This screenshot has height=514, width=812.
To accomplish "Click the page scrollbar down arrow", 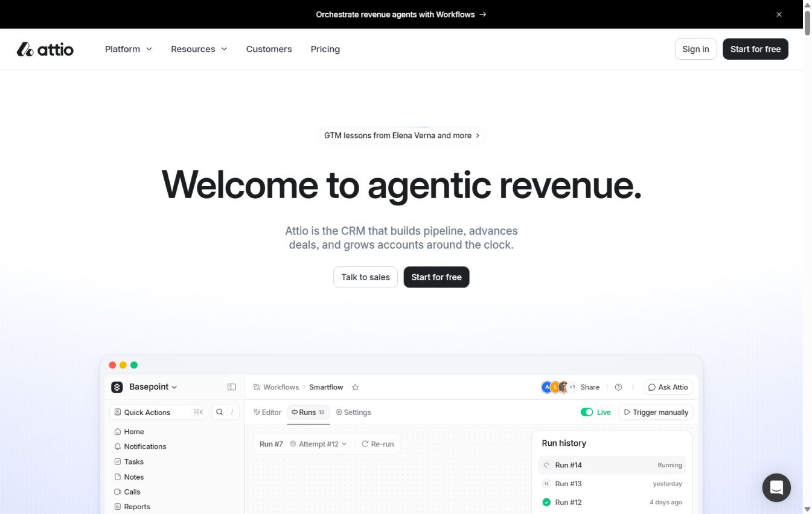I will (x=807, y=509).
